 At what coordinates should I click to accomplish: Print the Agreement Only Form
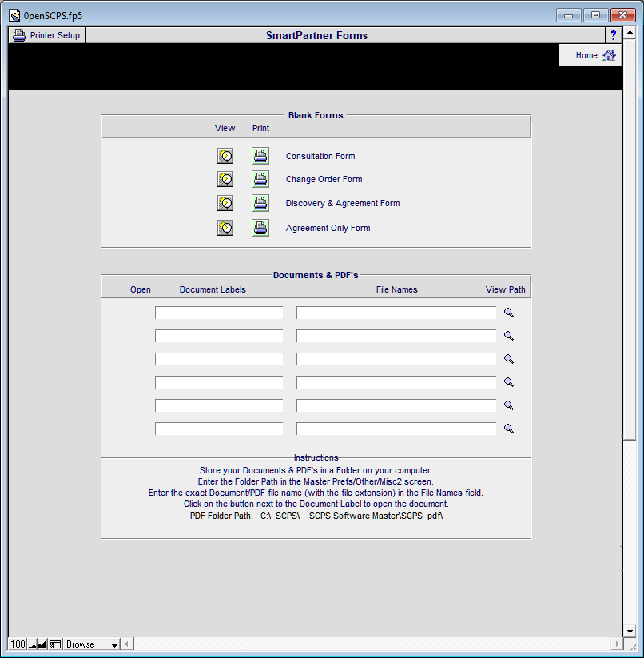pos(260,228)
